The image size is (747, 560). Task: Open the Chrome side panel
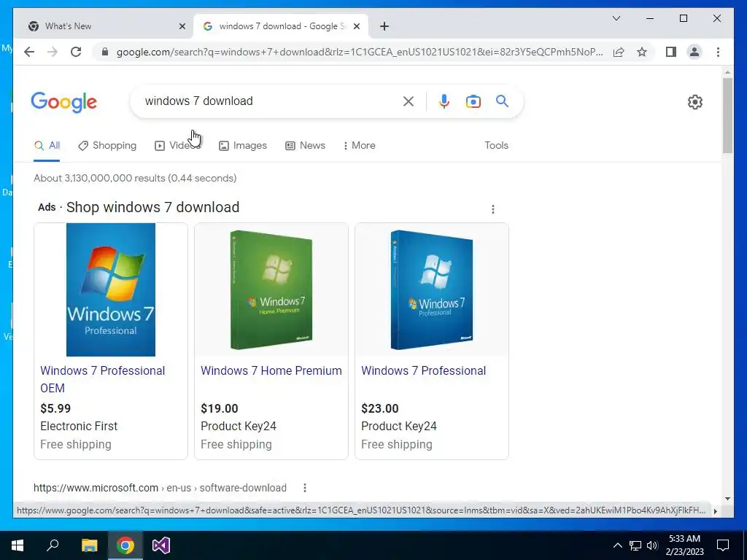(671, 52)
